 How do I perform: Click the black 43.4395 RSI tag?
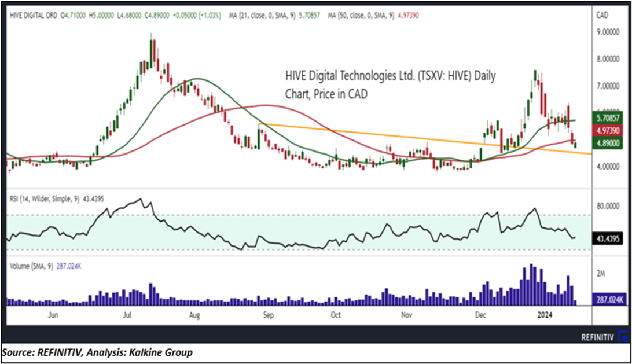coord(608,239)
